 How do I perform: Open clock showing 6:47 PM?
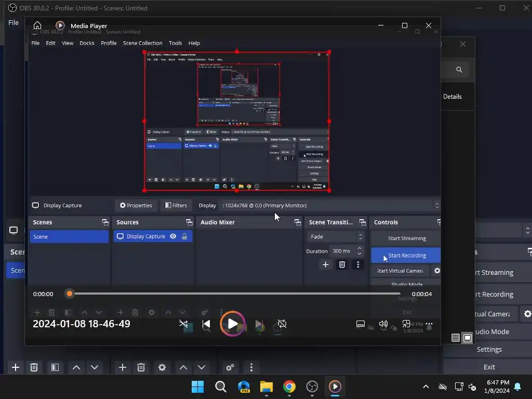497,387
